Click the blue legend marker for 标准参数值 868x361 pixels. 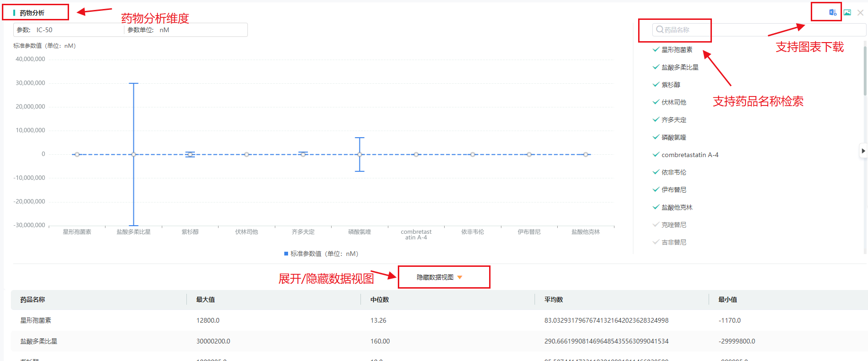point(286,254)
